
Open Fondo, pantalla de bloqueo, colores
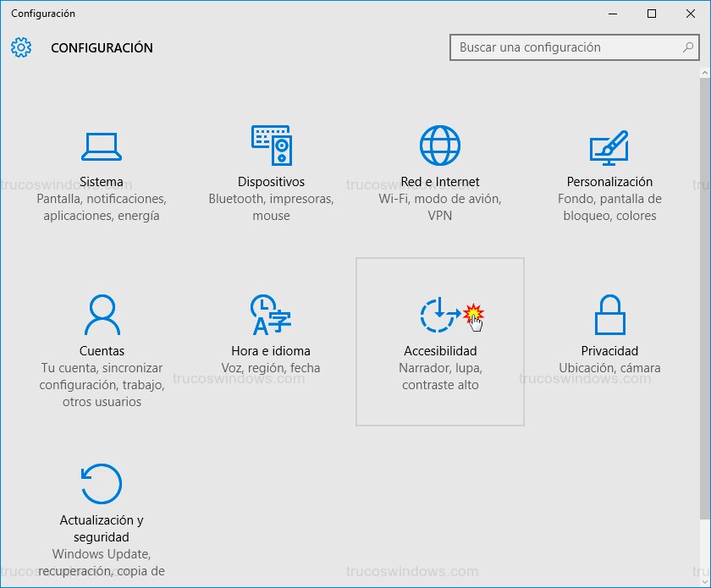(609, 207)
